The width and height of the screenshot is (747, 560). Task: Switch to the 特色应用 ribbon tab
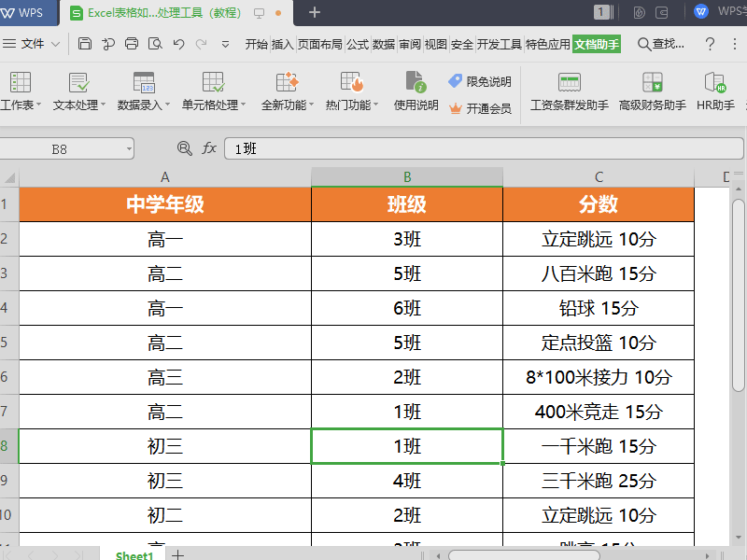pos(548,44)
